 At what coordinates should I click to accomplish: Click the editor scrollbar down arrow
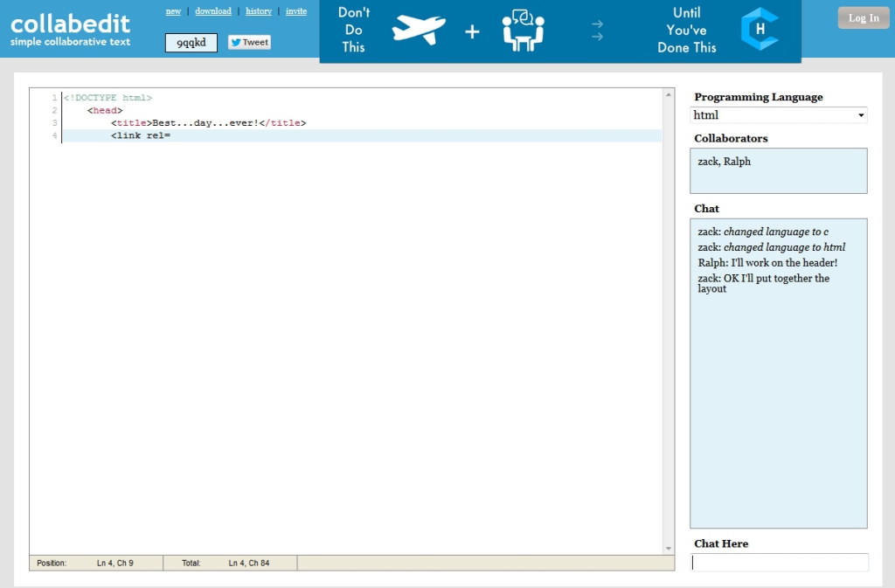(669, 548)
